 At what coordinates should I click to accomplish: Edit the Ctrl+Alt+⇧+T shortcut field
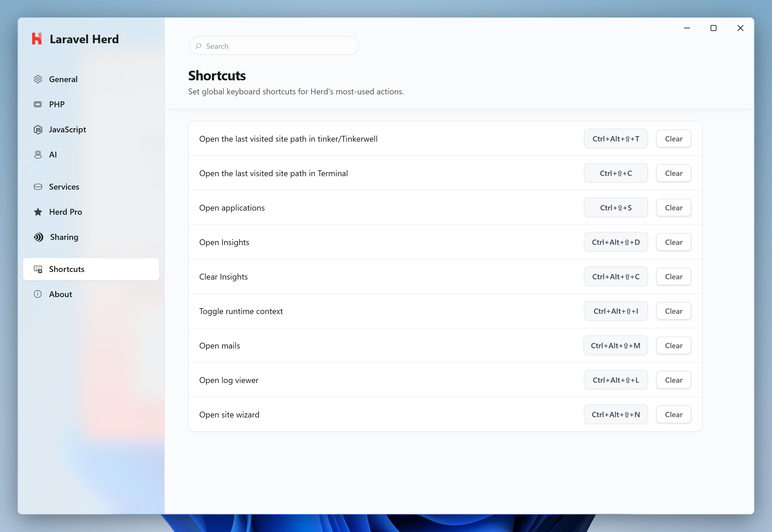616,139
